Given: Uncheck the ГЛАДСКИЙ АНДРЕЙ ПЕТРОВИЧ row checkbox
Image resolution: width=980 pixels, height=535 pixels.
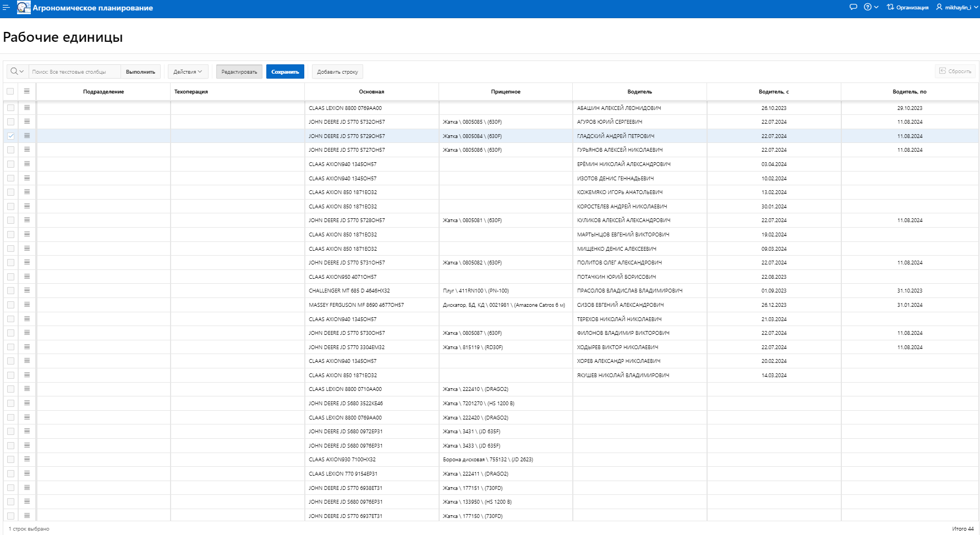Looking at the screenshot, I should pyautogui.click(x=10, y=136).
